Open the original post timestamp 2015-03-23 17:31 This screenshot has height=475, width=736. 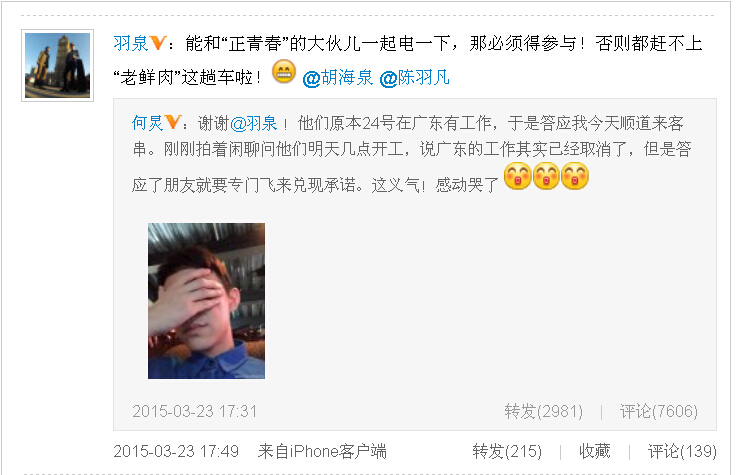tap(195, 411)
